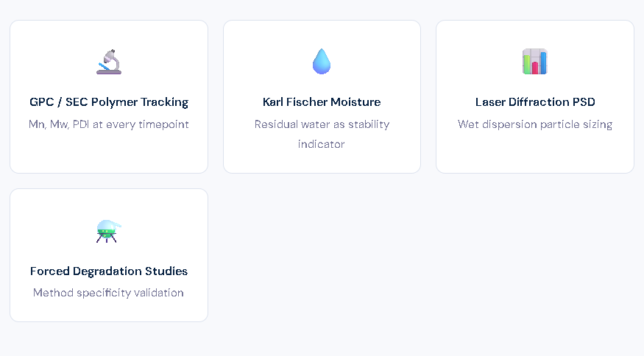
Task: Click the microscope icon for GPC tracking
Action: click(x=109, y=62)
